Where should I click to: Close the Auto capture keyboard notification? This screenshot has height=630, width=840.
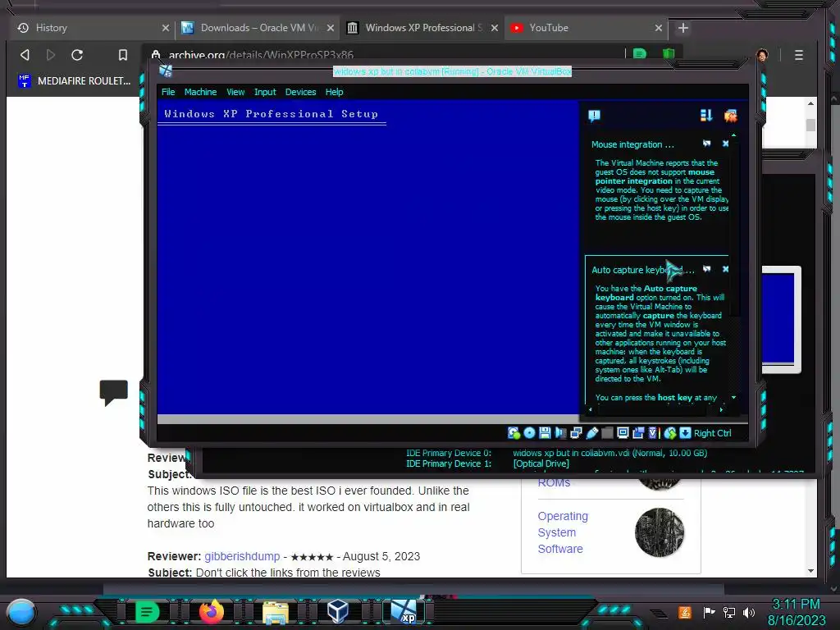point(725,269)
